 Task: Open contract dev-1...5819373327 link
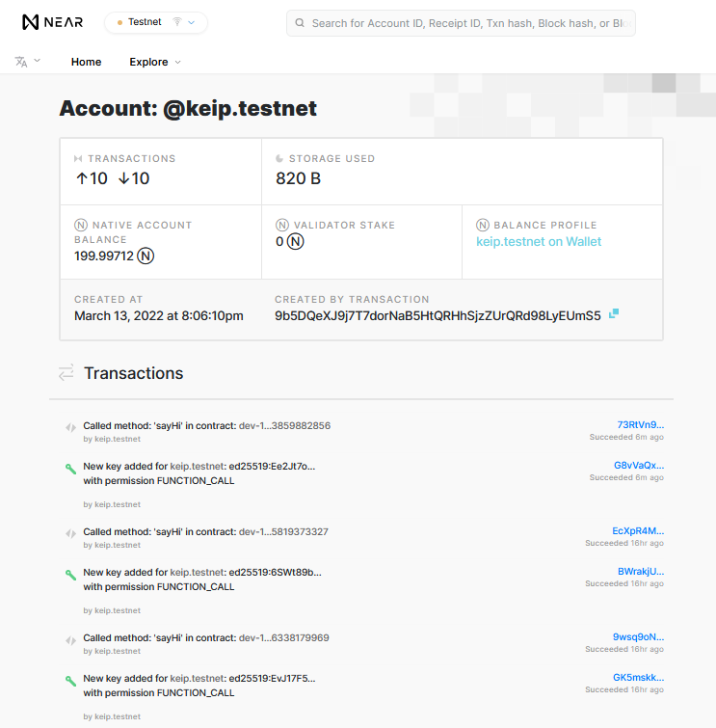283,531
